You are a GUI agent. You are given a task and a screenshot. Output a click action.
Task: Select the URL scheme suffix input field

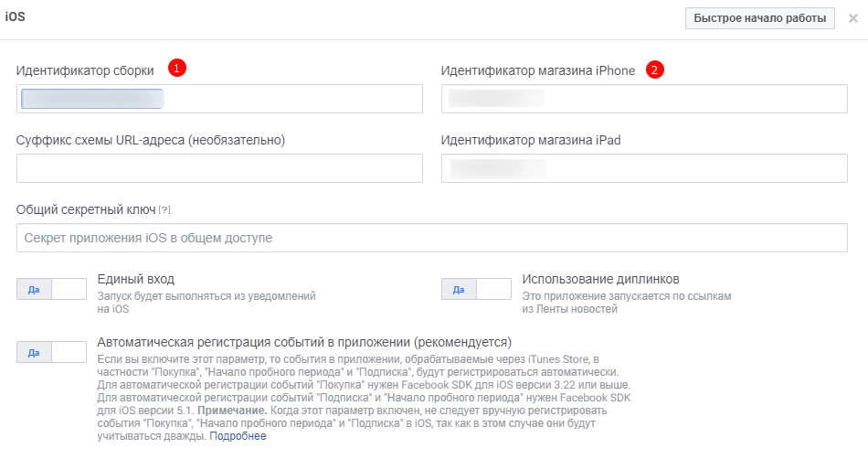(219, 168)
